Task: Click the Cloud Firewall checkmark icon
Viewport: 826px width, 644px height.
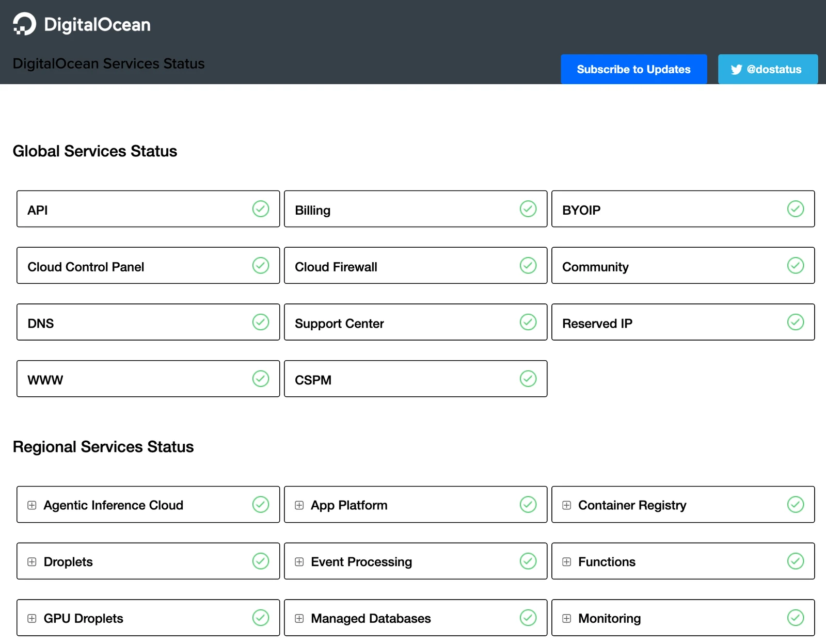Action: 528,266
